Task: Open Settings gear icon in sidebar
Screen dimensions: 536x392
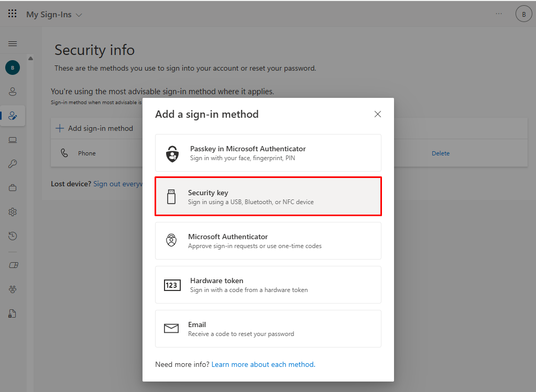Action: [x=13, y=212]
